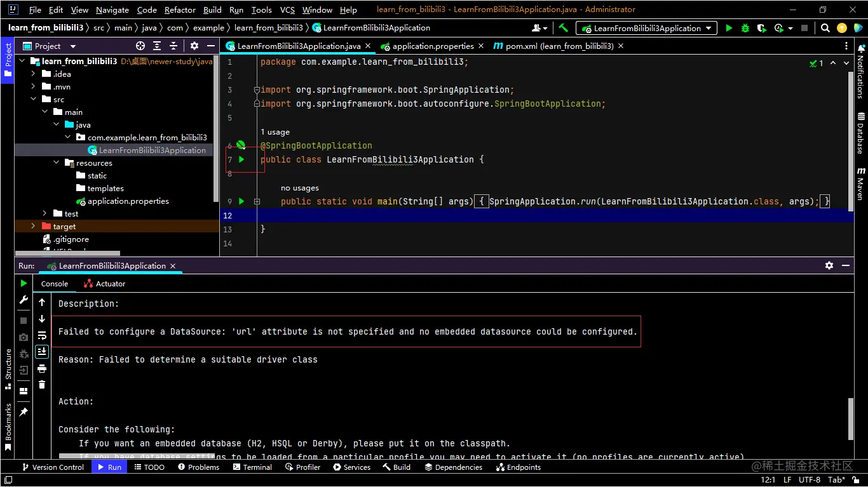Open the VCS menu
Screen dimensions: 868x487
(287, 10)
